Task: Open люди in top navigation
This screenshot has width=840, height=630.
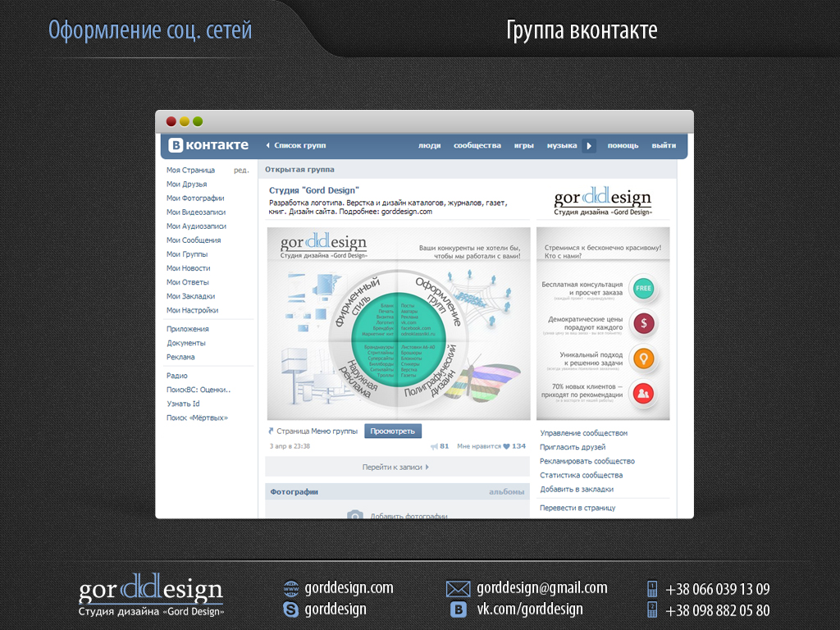Action: click(x=430, y=145)
